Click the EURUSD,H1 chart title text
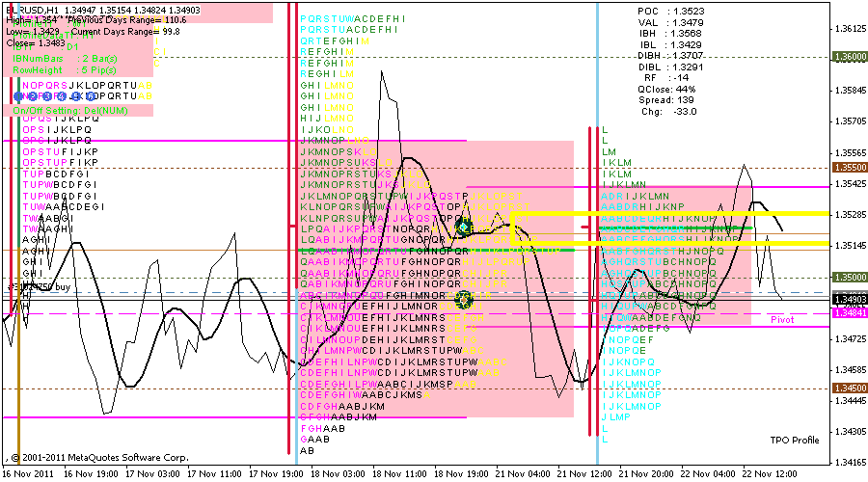The image size is (868, 482). coord(31,7)
